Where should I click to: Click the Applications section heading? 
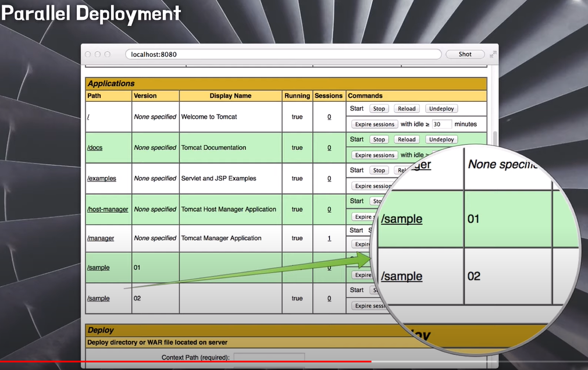pyautogui.click(x=111, y=83)
